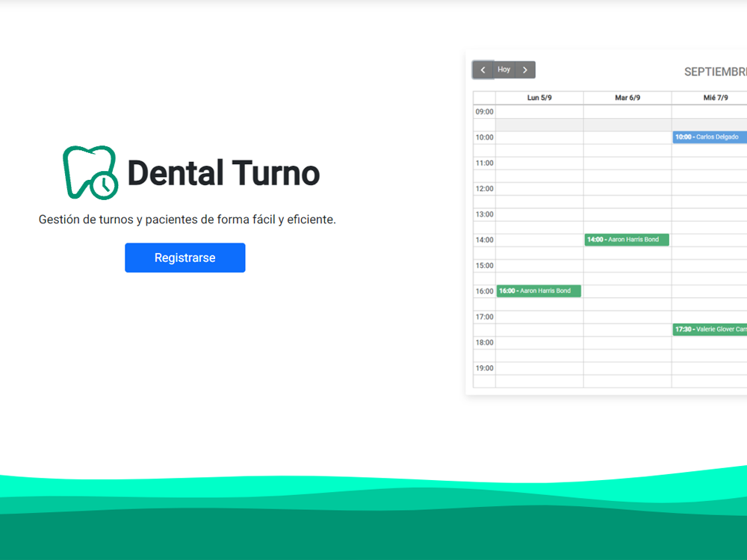Go to previous week in calendar

point(483,70)
